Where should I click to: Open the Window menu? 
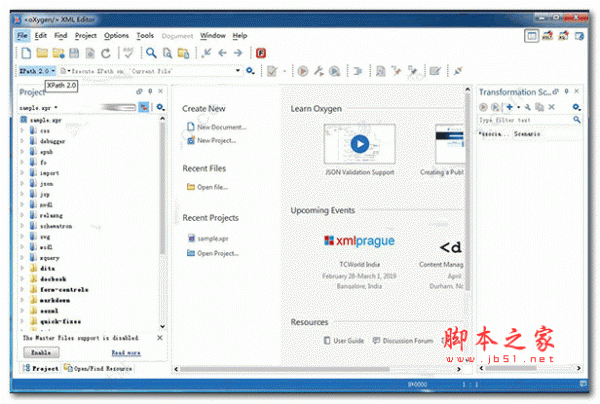click(x=213, y=36)
